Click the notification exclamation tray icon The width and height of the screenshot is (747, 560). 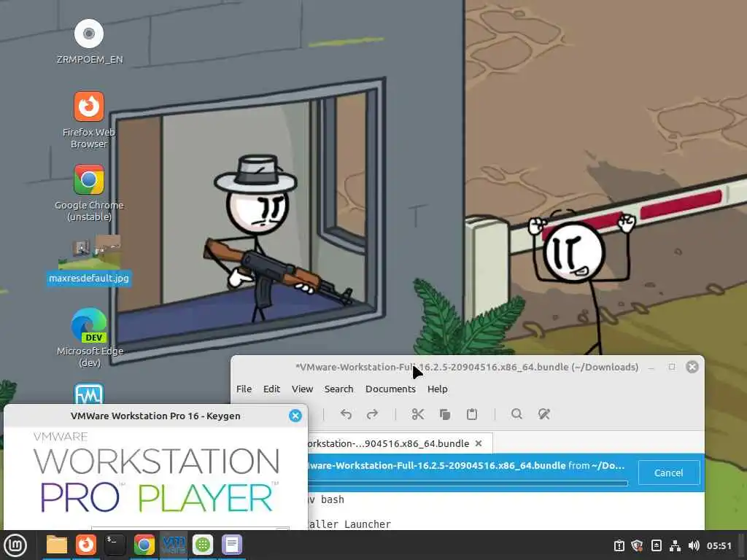(619, 545)
